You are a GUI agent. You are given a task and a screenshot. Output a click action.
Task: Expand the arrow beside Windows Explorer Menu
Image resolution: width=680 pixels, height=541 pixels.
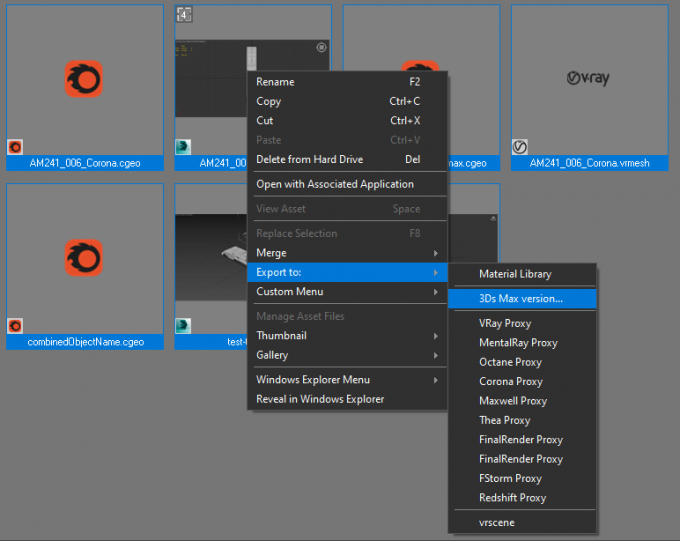[435, 380]
